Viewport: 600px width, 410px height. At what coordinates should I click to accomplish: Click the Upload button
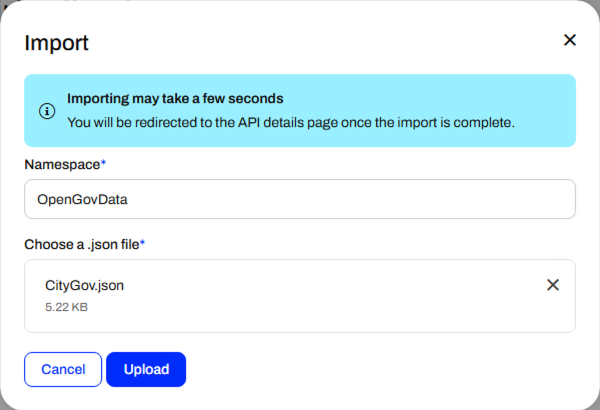[146, 369]
